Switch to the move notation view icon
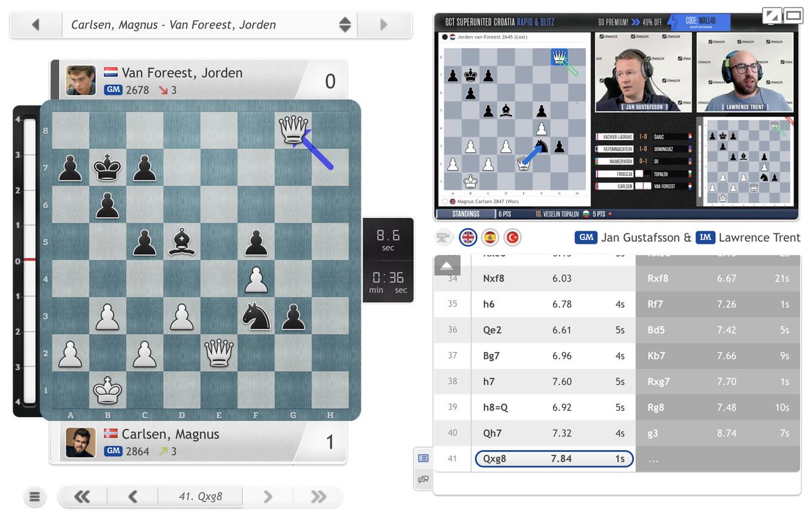Viewport: 812px width, 517px height. (423, 458)
